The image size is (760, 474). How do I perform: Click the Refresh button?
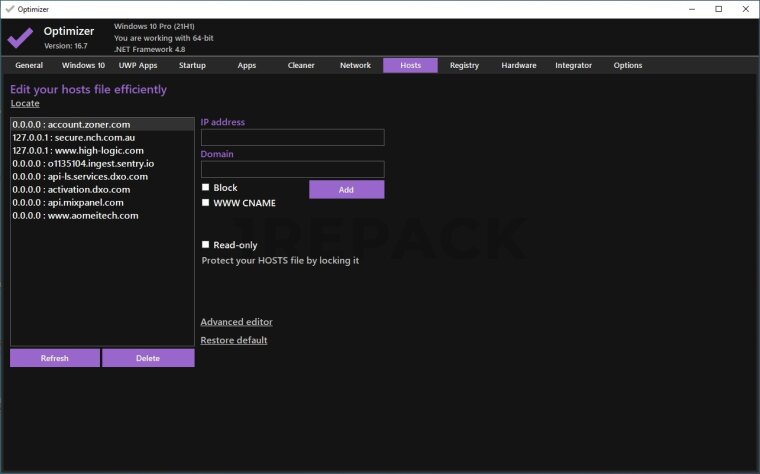click(55, 358)
